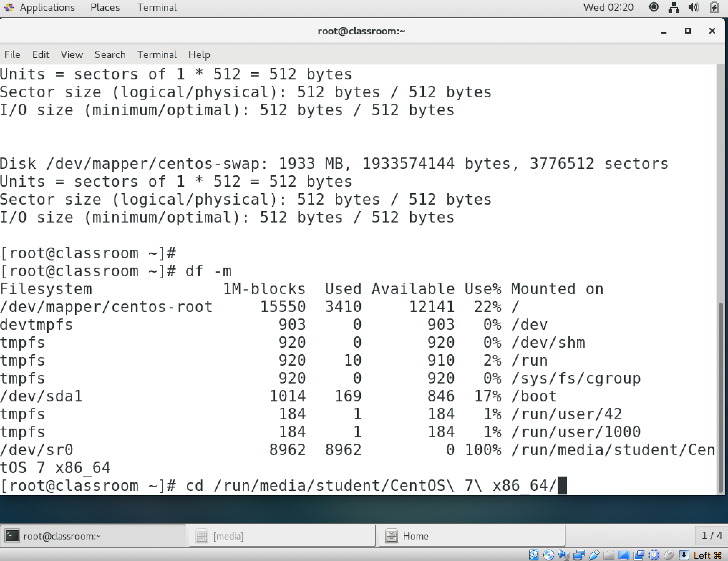
Task: Open the USB devices status icon
Action: (x=594, y=555)
